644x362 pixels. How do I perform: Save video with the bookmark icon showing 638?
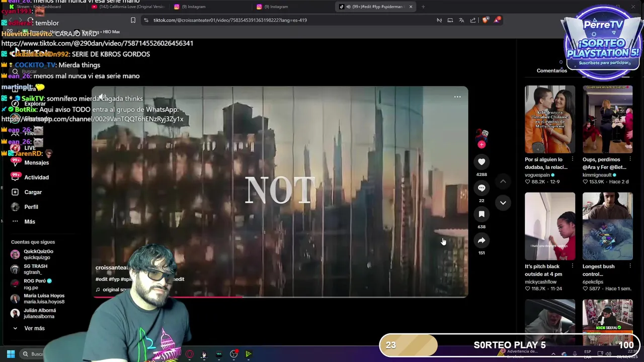click(x=481, y=214)
